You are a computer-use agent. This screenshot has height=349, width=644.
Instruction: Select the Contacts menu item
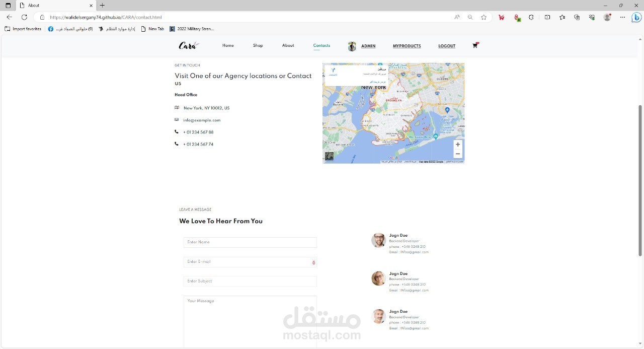[x=321, y=45]
